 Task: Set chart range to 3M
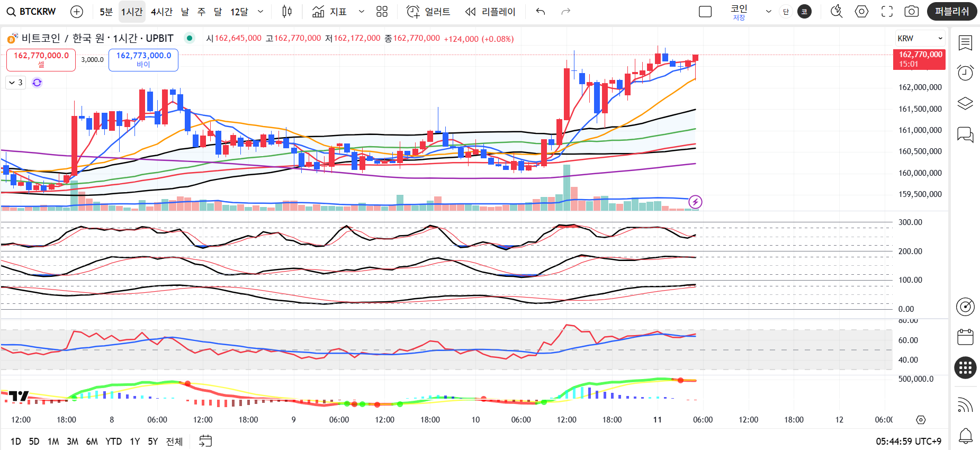click(73, 442)
